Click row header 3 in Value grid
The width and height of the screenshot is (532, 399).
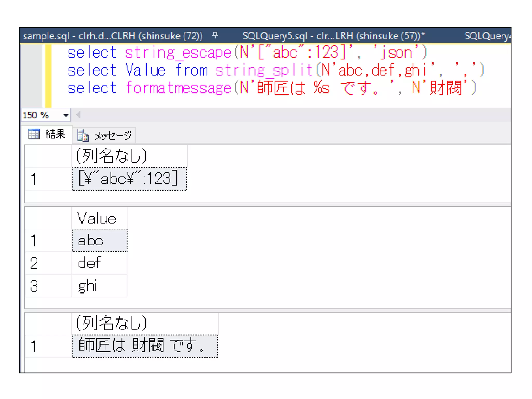(x=48, y=285)
